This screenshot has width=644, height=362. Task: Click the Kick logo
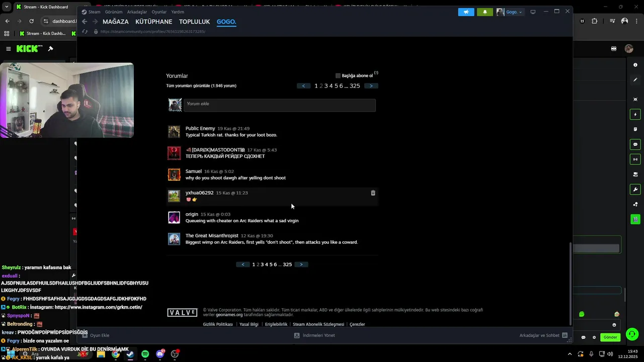29,49
